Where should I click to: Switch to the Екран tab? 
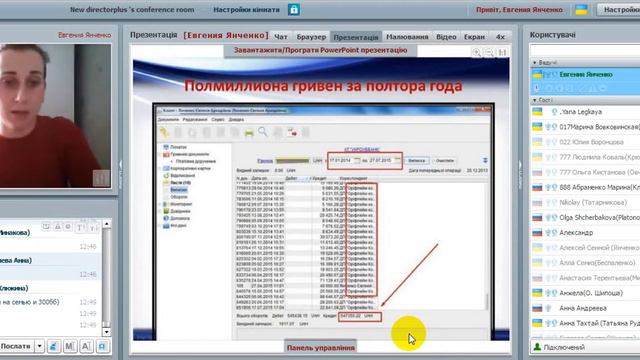(474, 37)
